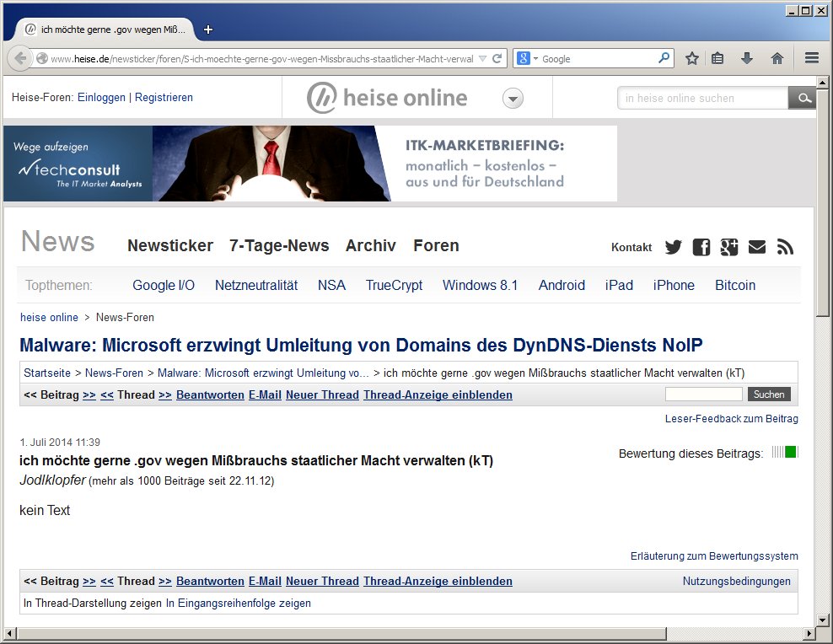833x644 pixels.
Task: Open Topthema Google I/O
Action: (164, 285)
